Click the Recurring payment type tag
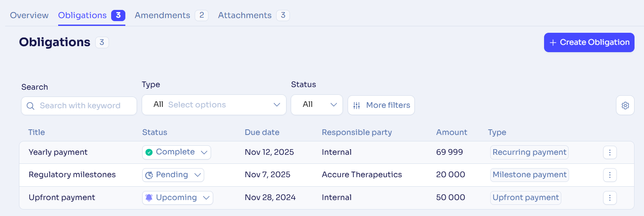Viewport: 644px width, 216px height. pos(529,152)
